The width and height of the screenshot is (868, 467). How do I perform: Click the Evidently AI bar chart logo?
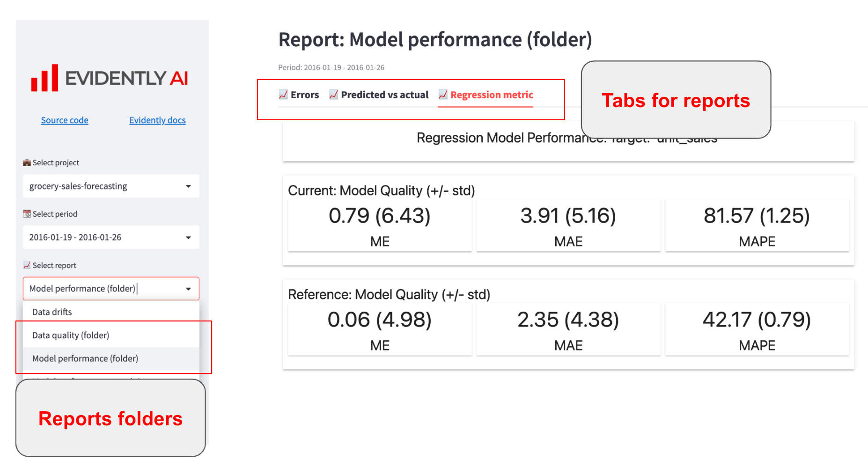[45, 78]
